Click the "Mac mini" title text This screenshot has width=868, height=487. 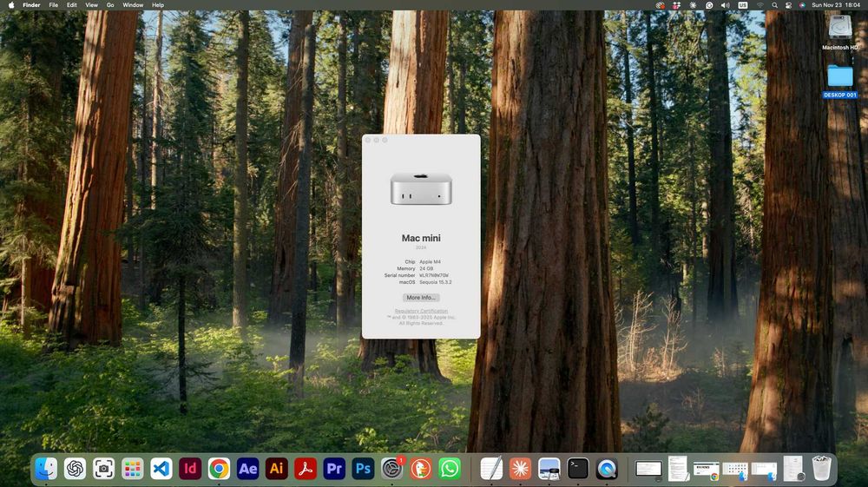coord(421,238)
